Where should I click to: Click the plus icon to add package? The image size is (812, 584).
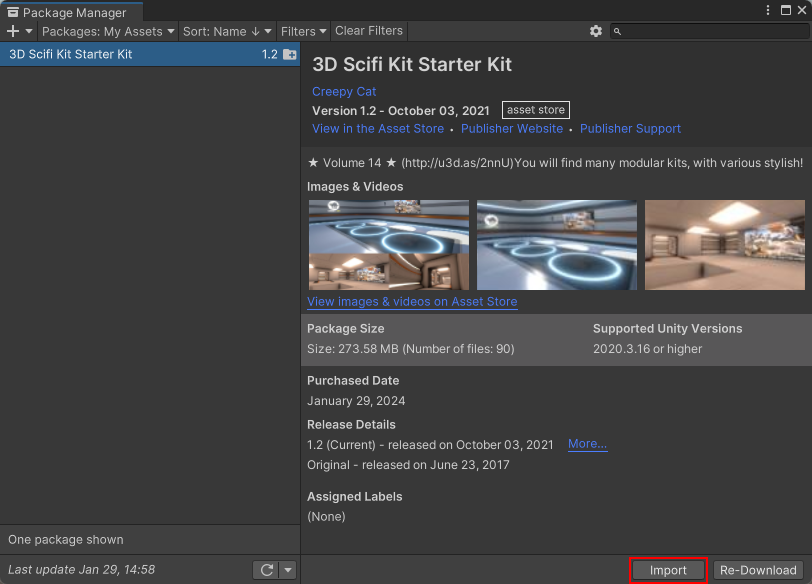tap(13, 31)
